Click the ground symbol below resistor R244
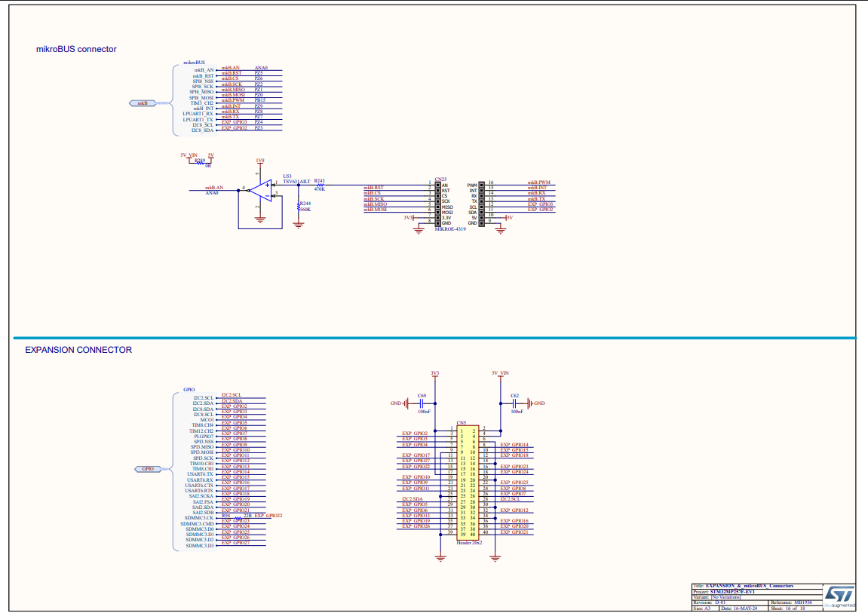The image size is (868, 616). 299,225
